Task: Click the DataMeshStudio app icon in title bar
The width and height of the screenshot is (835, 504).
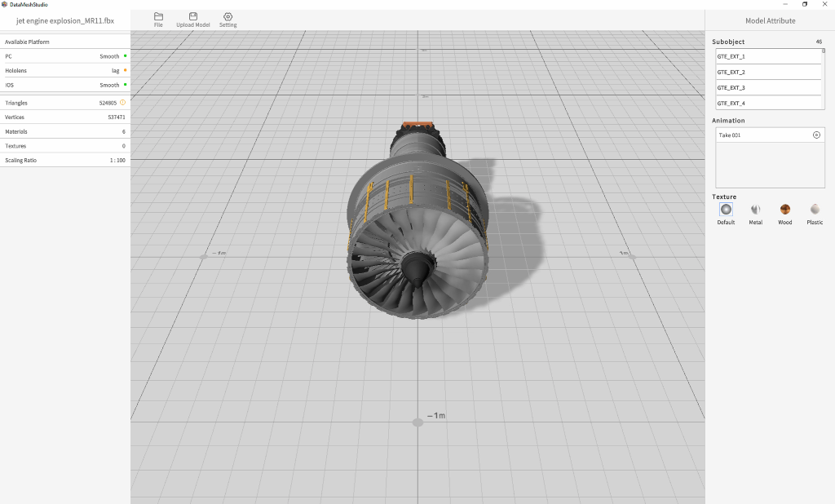Action: 5,4
